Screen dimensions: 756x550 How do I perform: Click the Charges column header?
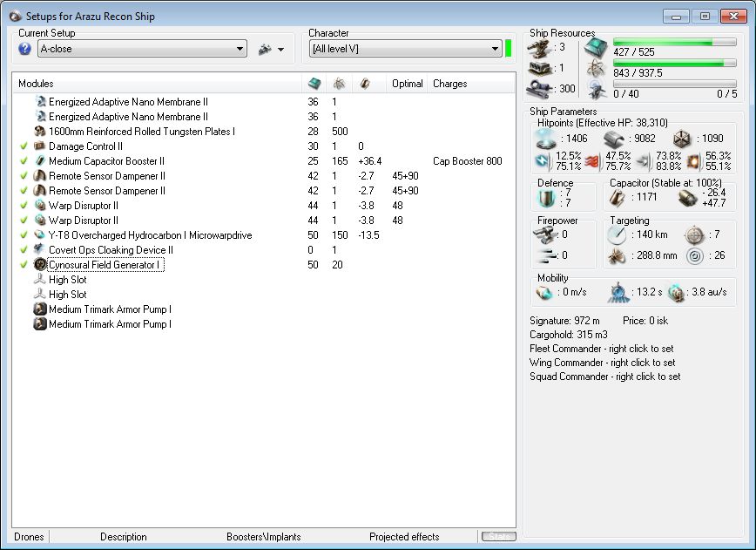coord(471,84)
